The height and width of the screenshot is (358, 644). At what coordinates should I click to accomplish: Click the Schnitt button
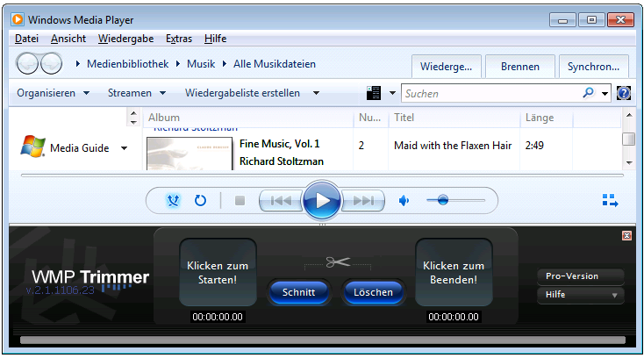click(x=298, y=292)
